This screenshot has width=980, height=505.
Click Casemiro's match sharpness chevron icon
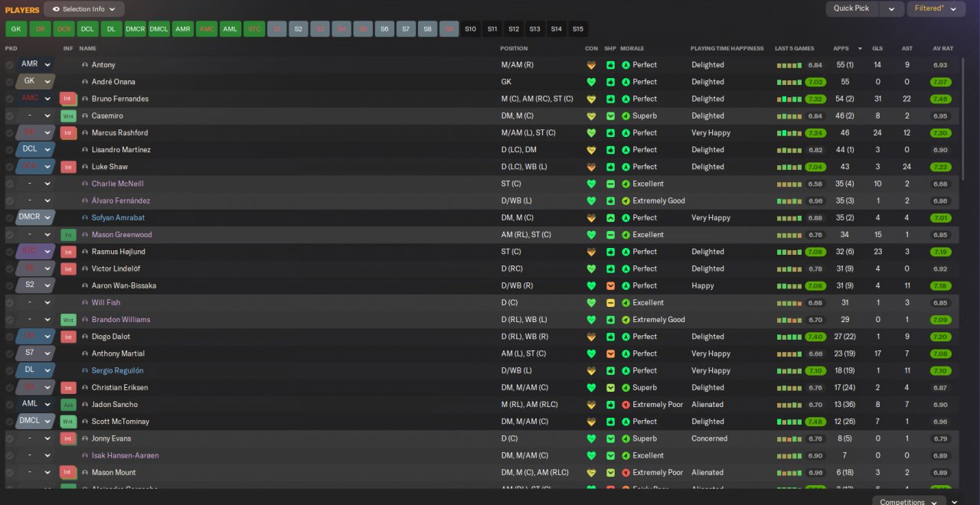(x=610, y=116)
